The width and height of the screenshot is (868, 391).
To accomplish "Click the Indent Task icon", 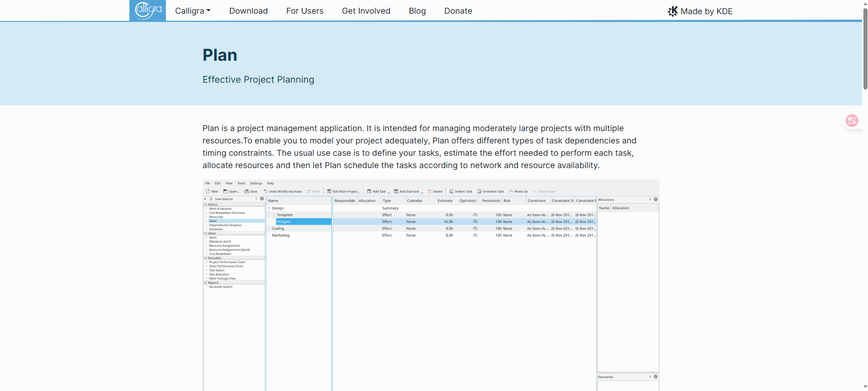I will click(451, 191).
